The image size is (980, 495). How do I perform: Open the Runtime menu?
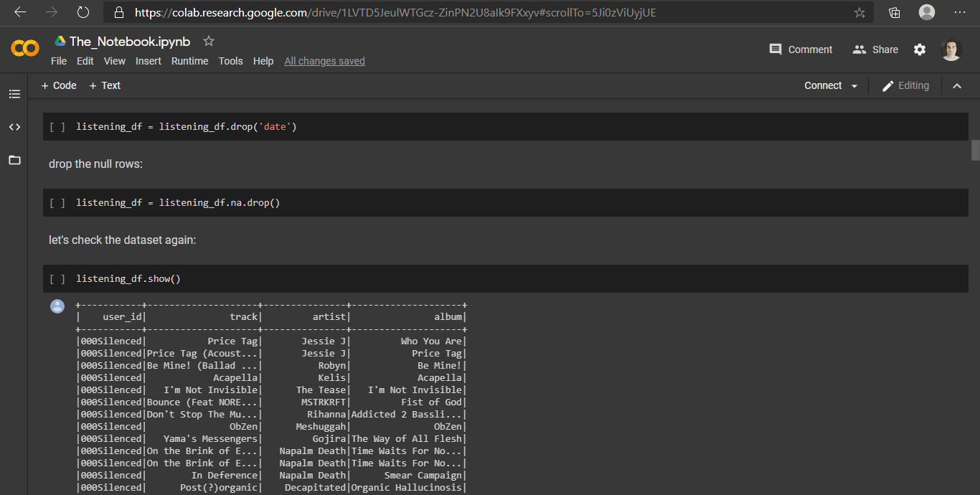coord(189,61)
